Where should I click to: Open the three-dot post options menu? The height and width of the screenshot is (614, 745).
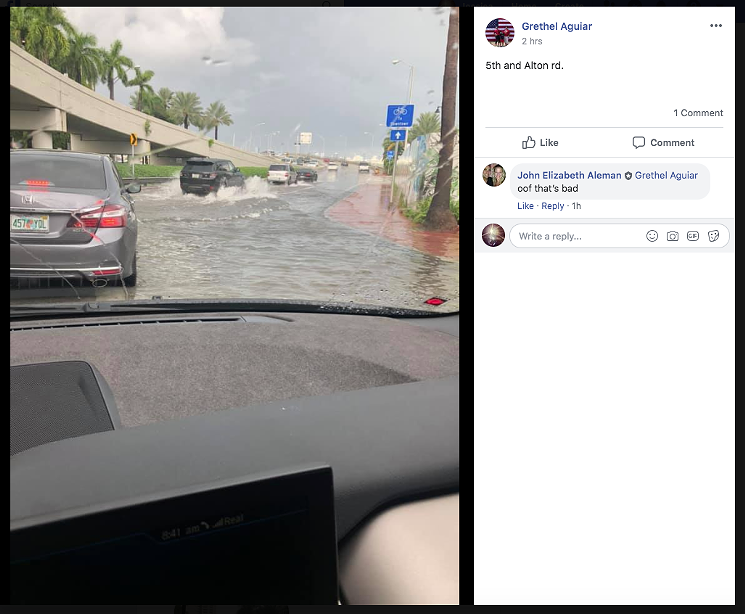[716, 26]
